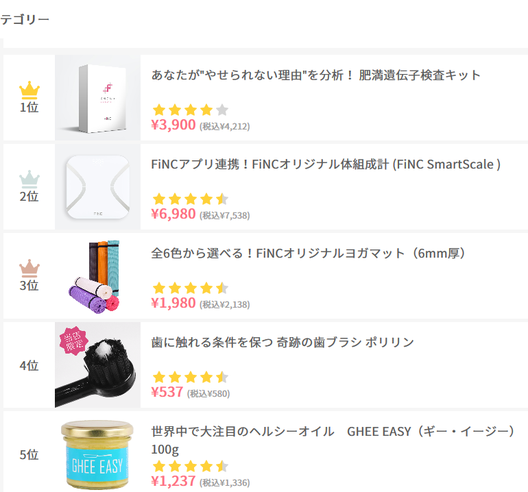Click the star rating of 肥満遺伝子検査キット

point(190,110)
